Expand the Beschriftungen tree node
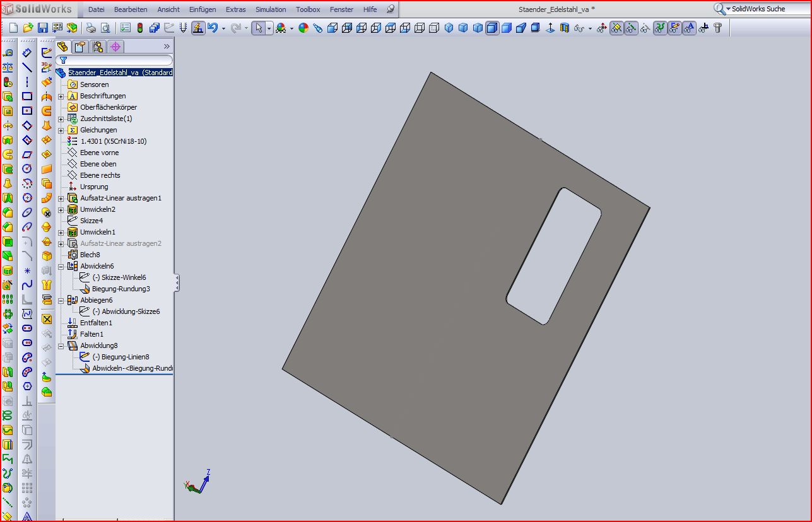The width and height of the screenshot is (812, 522). coord(61,96)
